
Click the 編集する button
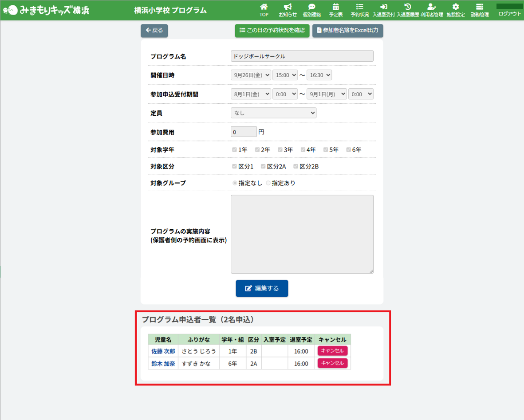coord(262,288)
